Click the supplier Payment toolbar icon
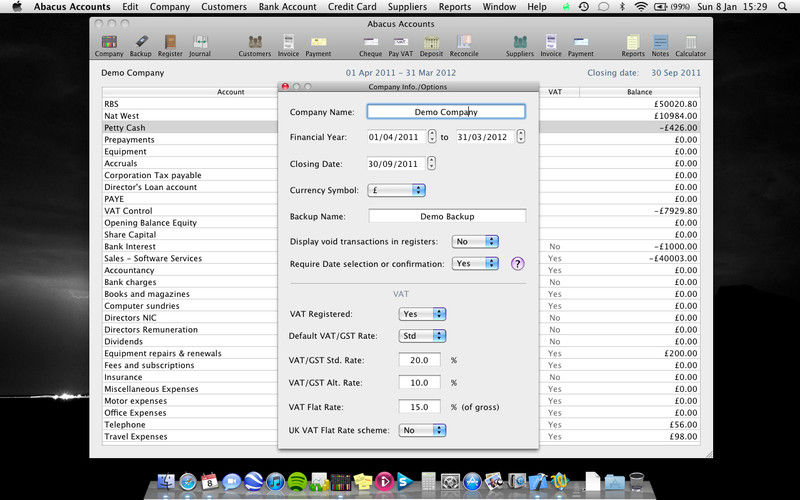This screenshot has height=500, width=800. 581,45
